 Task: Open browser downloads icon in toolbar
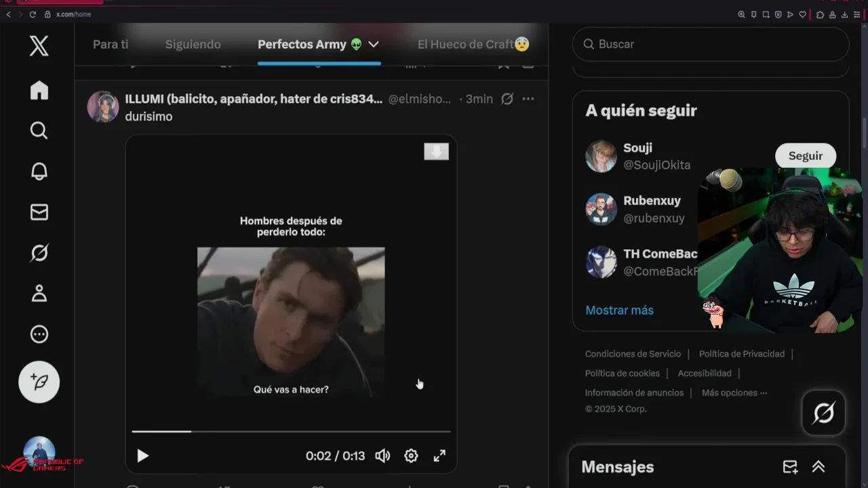844,14
